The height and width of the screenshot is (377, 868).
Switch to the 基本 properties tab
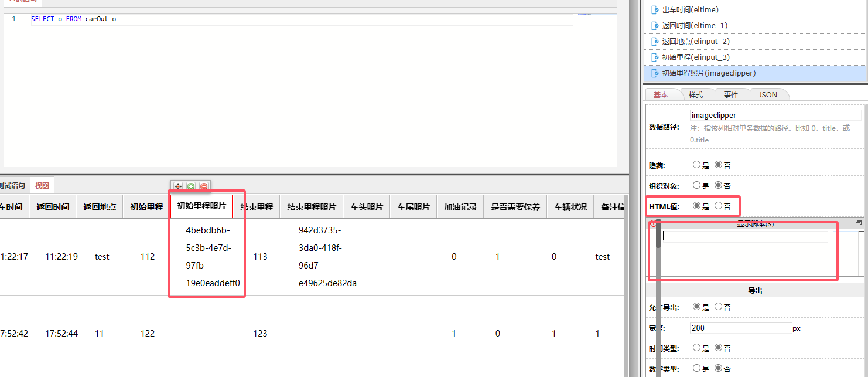661,94
